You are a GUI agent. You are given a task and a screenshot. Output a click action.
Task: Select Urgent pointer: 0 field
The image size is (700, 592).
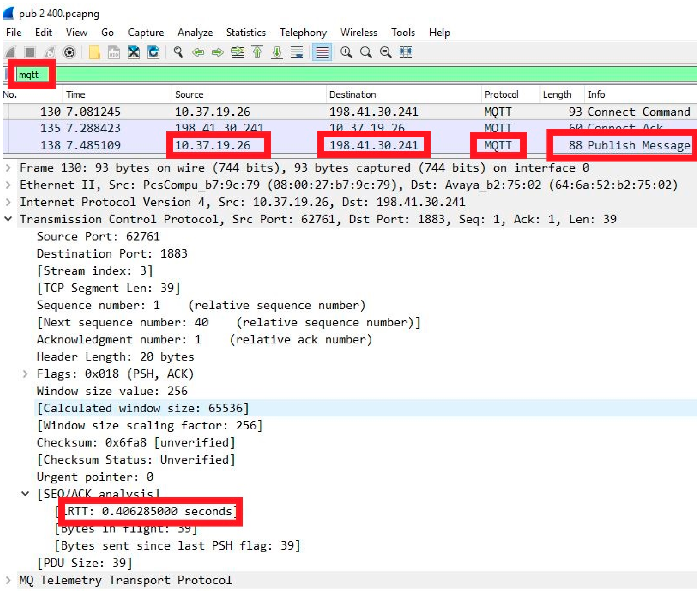point(95,477)
